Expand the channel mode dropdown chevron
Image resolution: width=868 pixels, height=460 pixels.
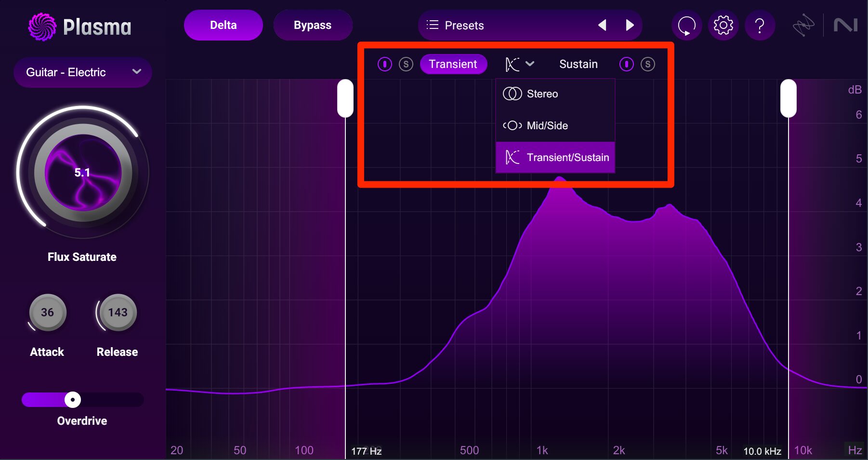tap(530, 64)
